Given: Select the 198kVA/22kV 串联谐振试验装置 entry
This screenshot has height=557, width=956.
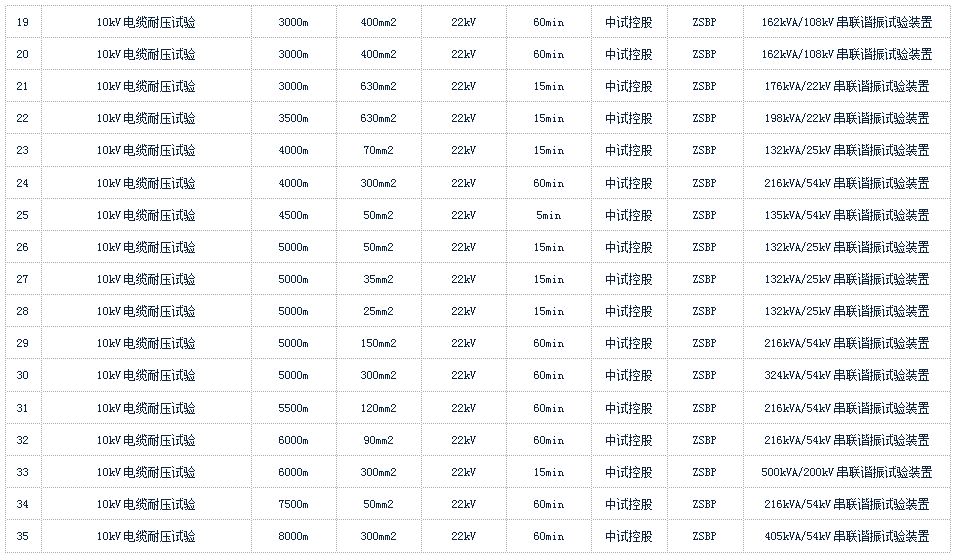Looking at the screenshot, I should [845, 119].
